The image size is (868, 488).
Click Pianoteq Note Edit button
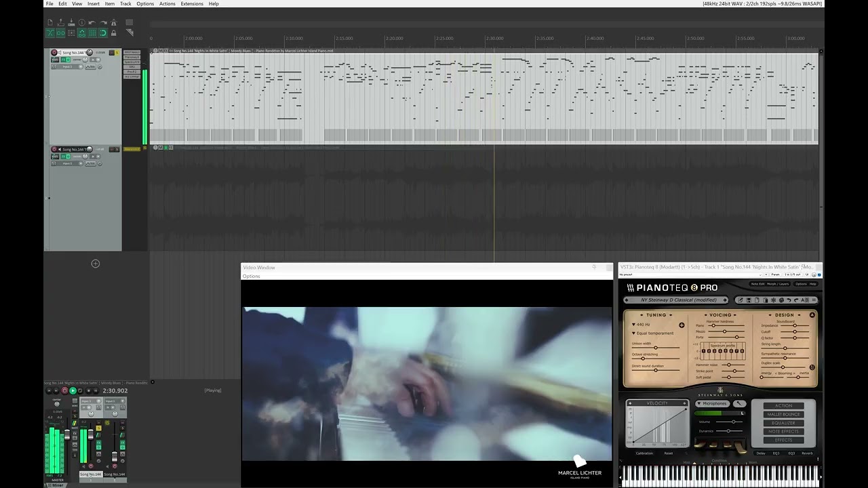point(758,284)
